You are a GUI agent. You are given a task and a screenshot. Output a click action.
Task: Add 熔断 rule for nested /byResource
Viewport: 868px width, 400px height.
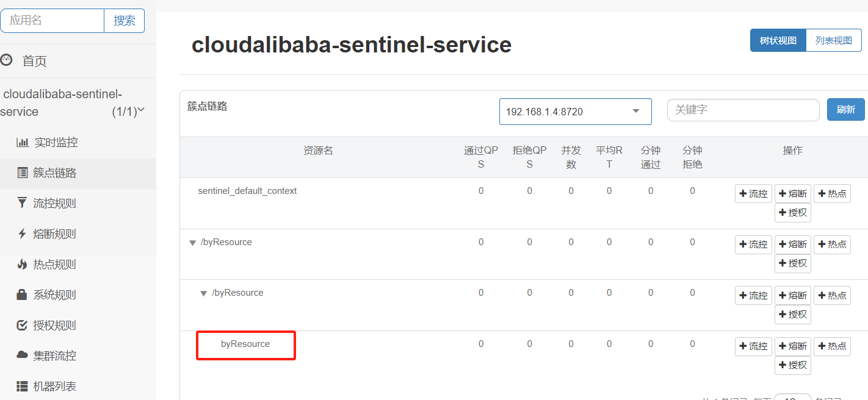pyautogui.click(x=793, y=295)
